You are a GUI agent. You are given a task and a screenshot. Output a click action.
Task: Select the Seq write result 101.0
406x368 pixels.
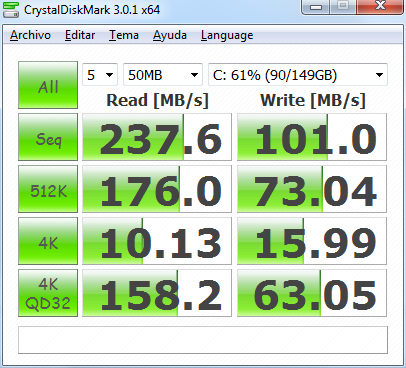[312, 137]
